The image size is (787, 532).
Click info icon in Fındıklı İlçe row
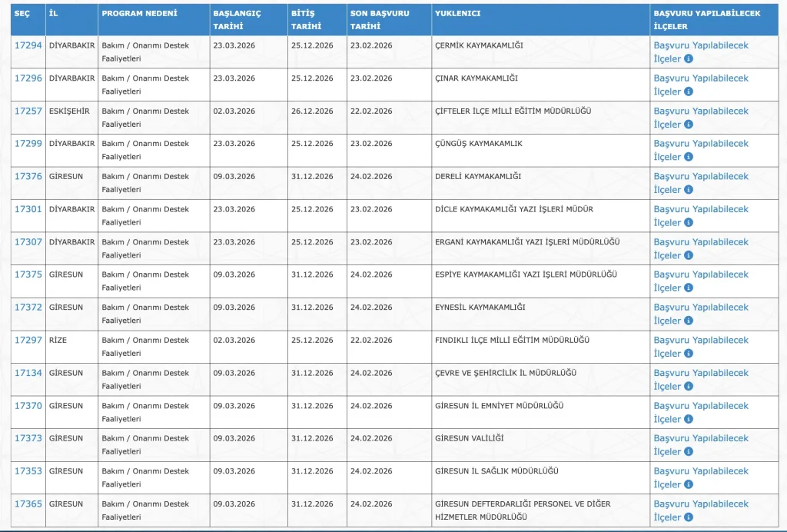coord(689,354)
